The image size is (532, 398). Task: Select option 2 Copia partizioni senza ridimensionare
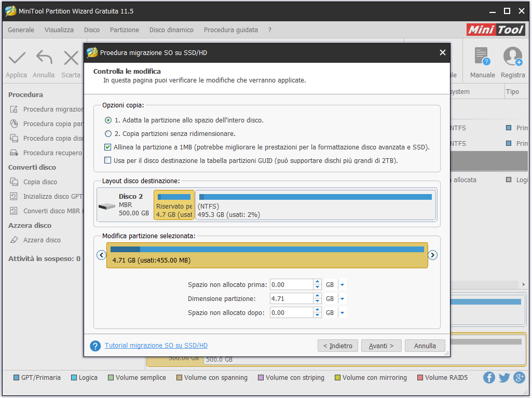click(x=108, y=134)
